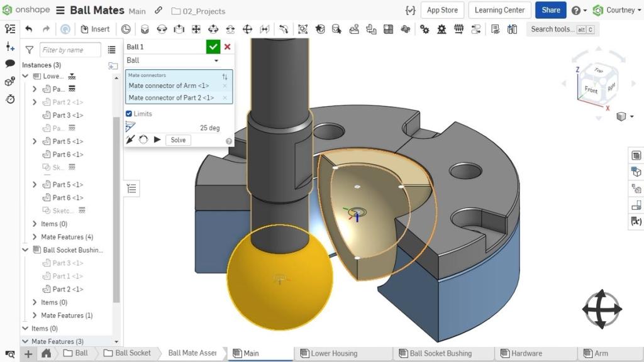The image size is (644, 362).
Task: Click the reorient axis icon in mate dialog
Action: coord(145,140)
